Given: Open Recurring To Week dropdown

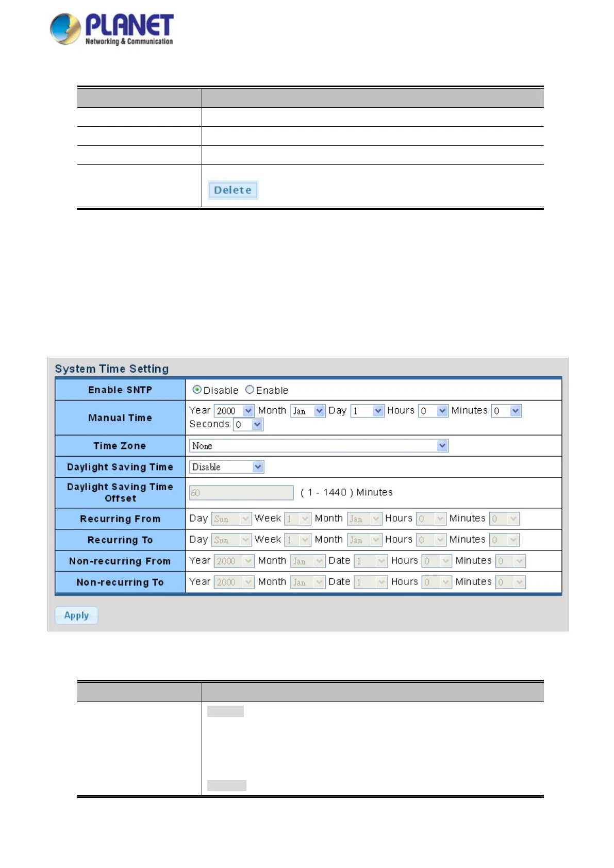Looking at the screenshot, I should point(297,540).
